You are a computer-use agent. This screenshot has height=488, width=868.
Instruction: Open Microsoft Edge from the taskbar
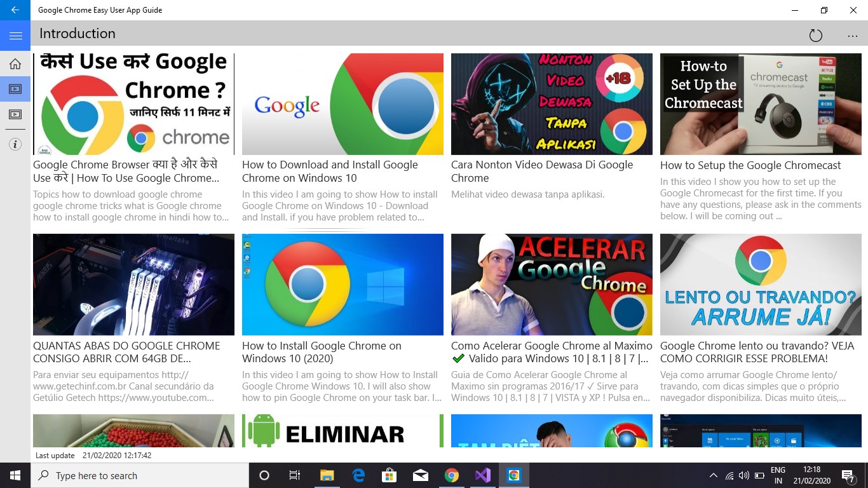[358, 475]
